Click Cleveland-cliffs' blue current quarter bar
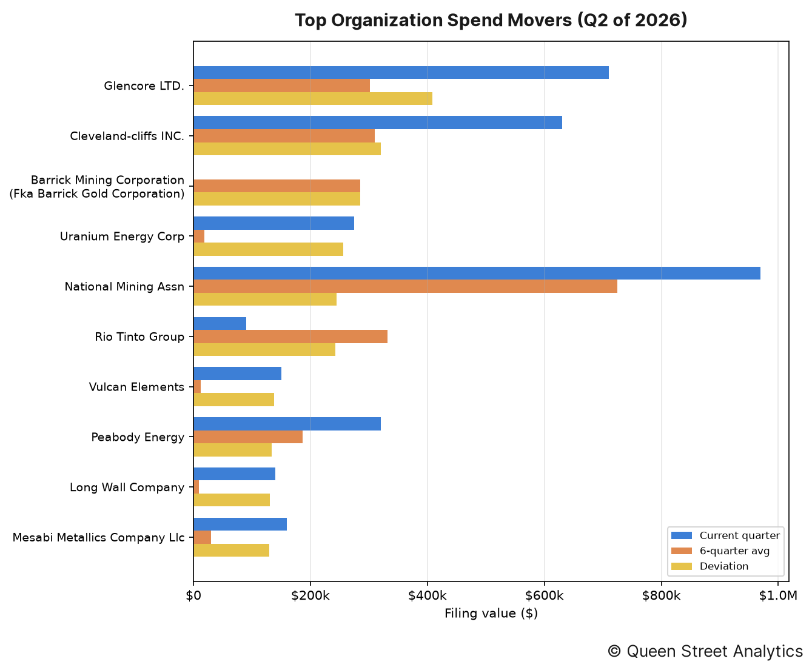This screenshot has height=670, width=812. click(x=378, y=122)
